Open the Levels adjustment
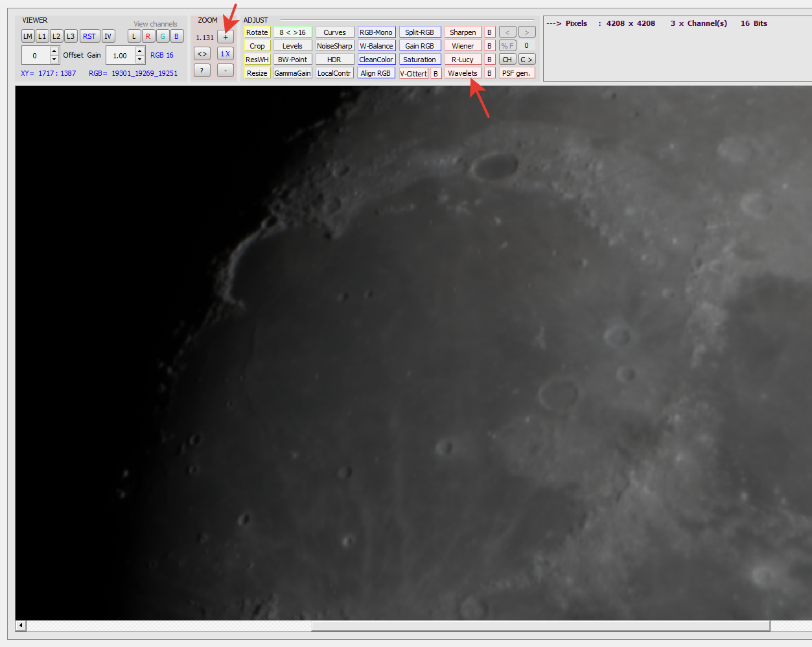 [292, 45]
